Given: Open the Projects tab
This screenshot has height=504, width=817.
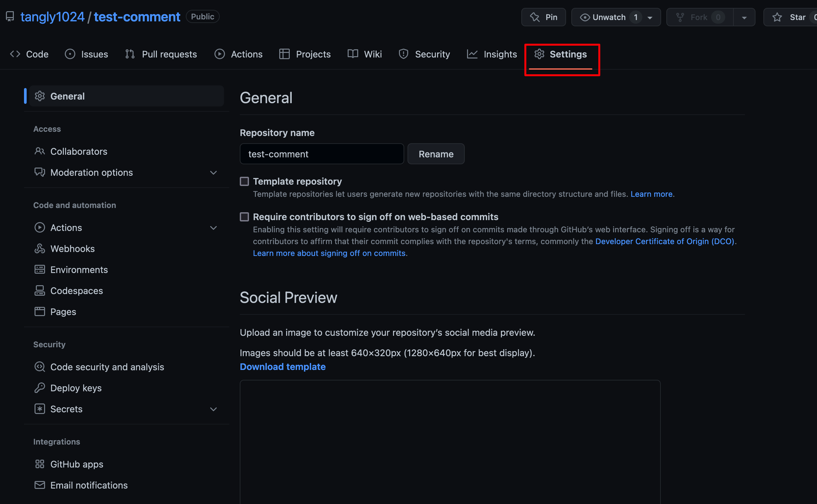Looking at the screenshot, I should (305, 54).
